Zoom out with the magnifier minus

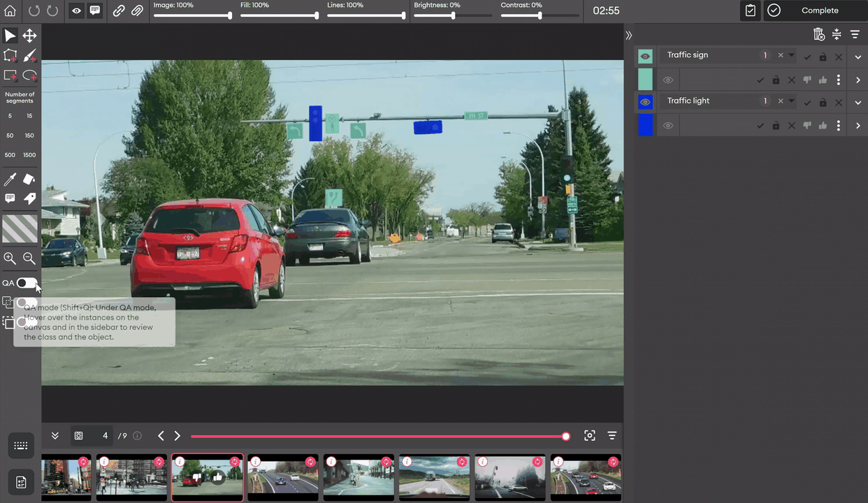tap(29, 258)
